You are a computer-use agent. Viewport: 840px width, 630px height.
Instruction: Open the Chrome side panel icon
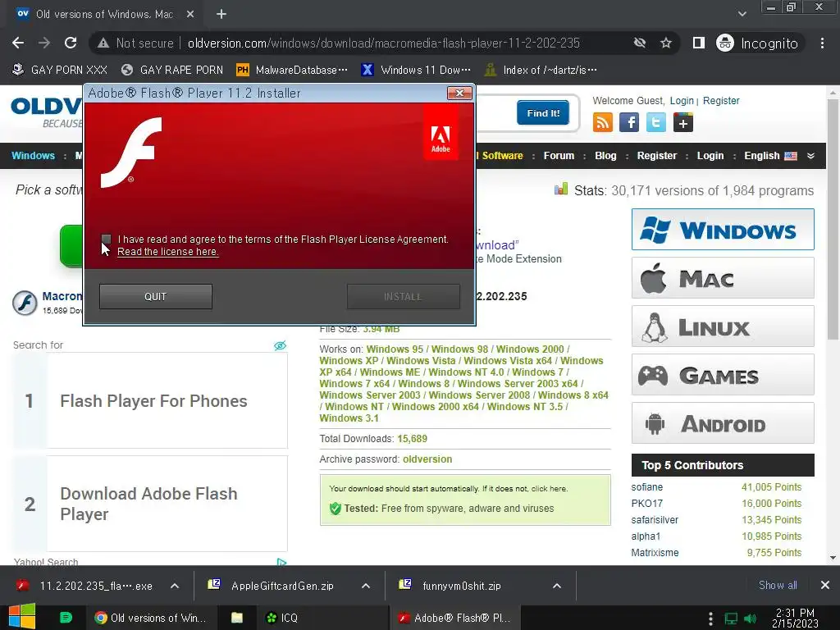[x=699, y=43]
